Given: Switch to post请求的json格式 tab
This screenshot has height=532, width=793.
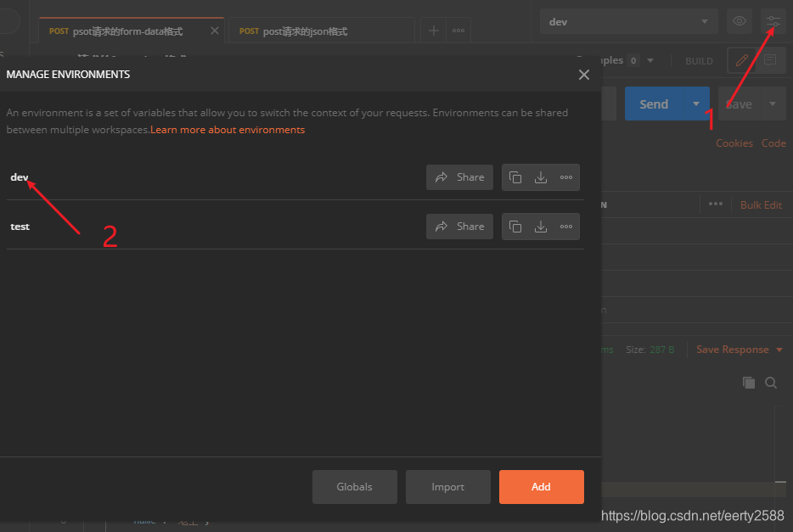Looking at the screenshot, I should (322, 31).
